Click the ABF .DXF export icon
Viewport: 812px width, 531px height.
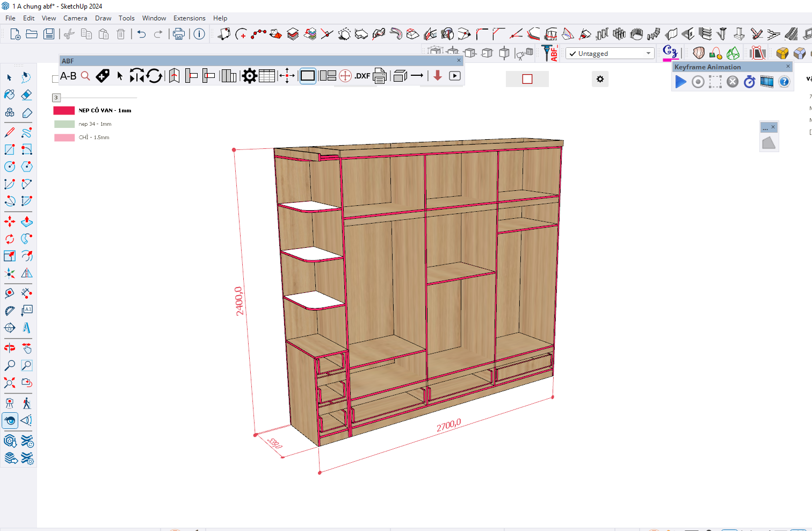click(x=363, y=76)
